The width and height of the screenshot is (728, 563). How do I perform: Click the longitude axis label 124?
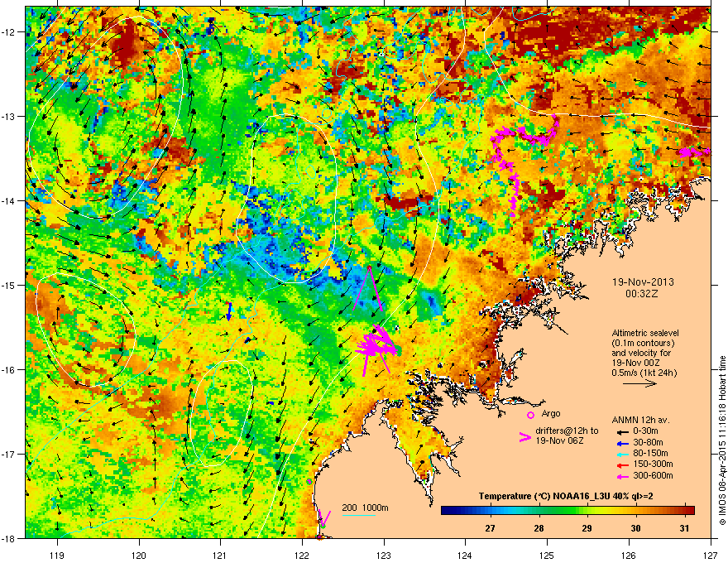(x=465, y=555)
